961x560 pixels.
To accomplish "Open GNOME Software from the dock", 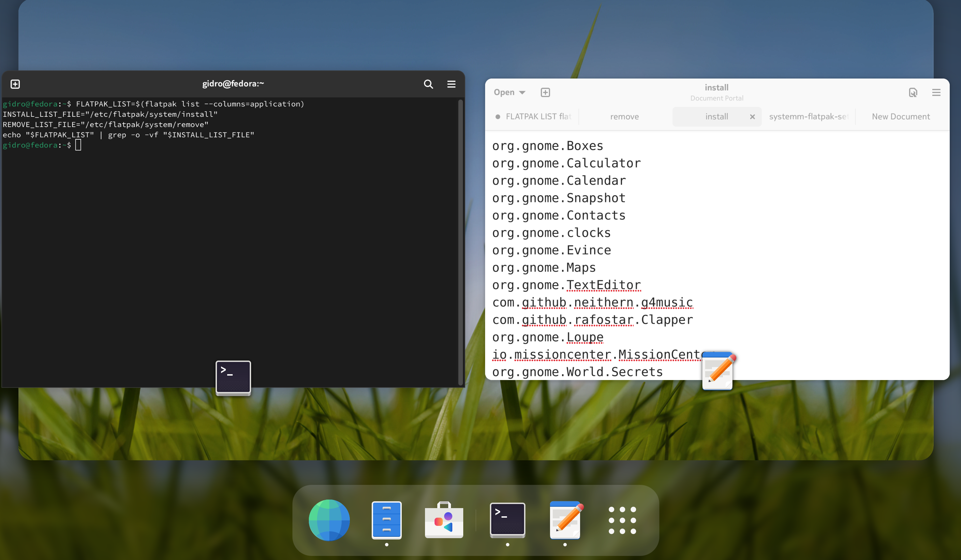I will click(444, 520).
